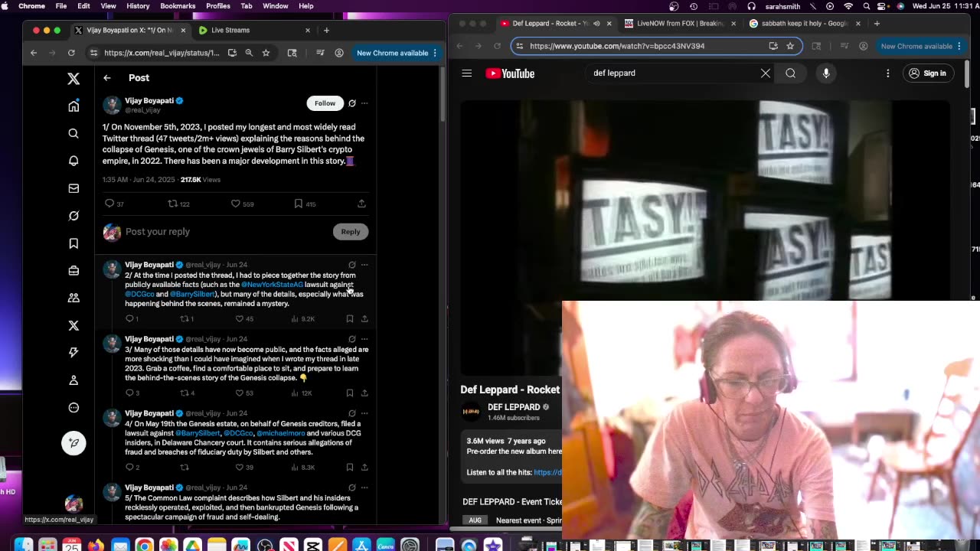980x551 pixels.
Task: Open three-dot menu on tweet 4/
Action: click(364, 413)
